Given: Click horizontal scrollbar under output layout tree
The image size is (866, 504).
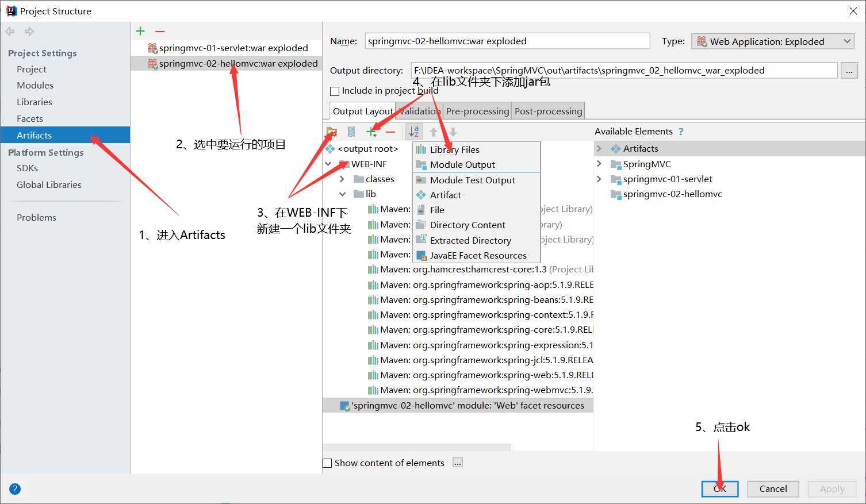Looking at the screenshot, I should point(417,447).
